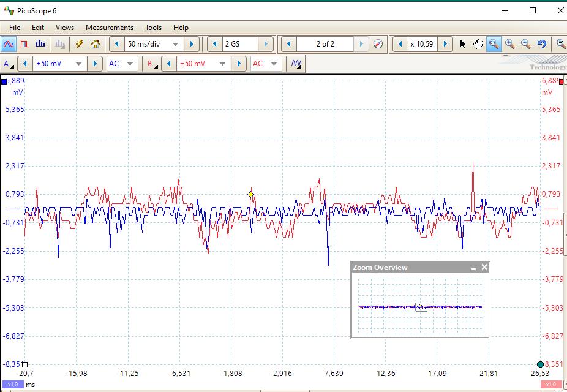This screenshot has width=567, height=392.
Task: Open Channel B AC coupling dropdown
Action: tap(266, 64)
